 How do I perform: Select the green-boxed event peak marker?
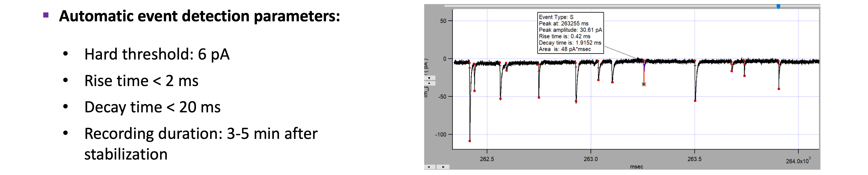[x=644, y=84]
